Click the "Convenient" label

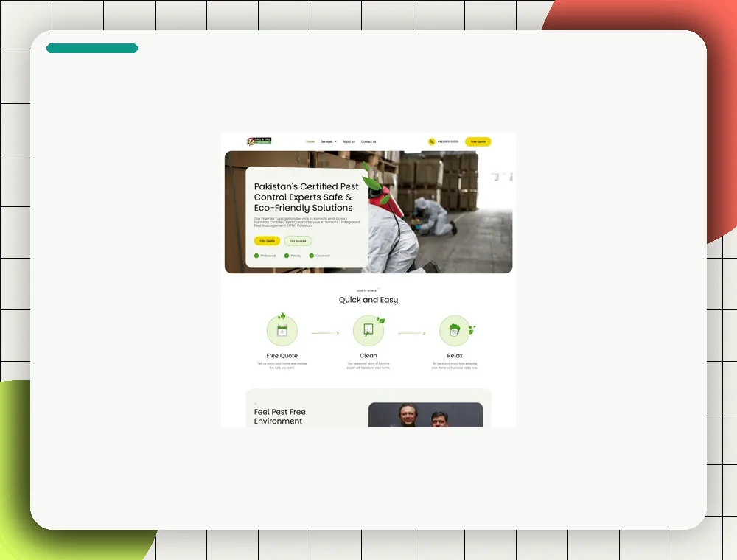[323, 256]
